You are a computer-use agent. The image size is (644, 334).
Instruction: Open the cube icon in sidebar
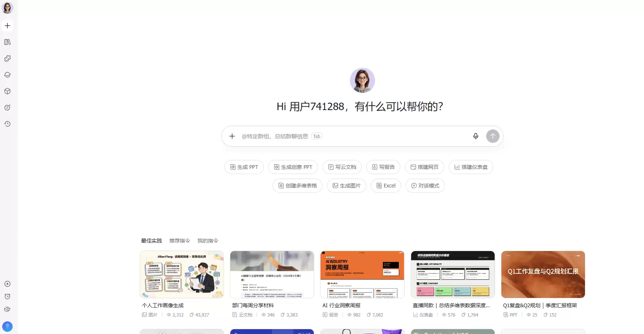(x=7, y=91)
